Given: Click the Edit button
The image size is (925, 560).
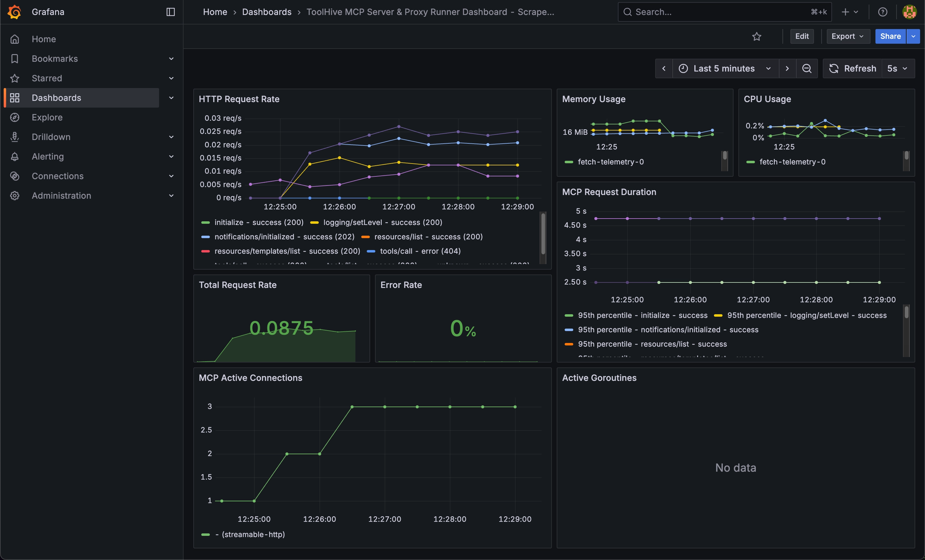Looking at the screenshot, I should click(802, 36).
